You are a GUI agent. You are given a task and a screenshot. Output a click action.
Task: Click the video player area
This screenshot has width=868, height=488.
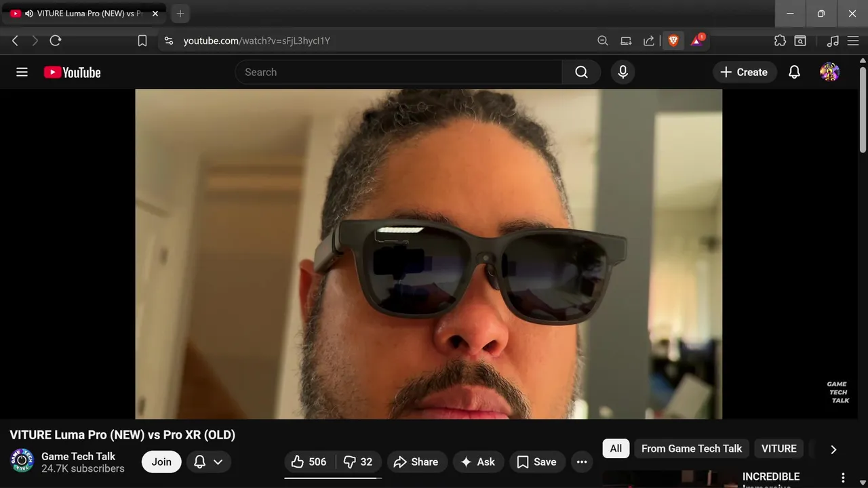[429, 253]
